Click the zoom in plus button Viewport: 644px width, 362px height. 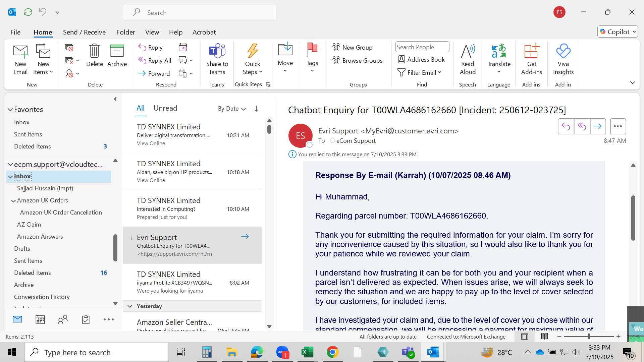pos(619,337)
